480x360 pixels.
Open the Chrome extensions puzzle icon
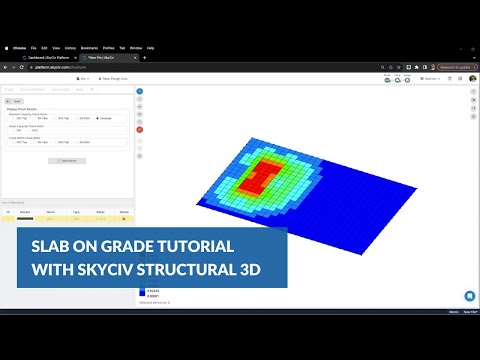[417, 67]
